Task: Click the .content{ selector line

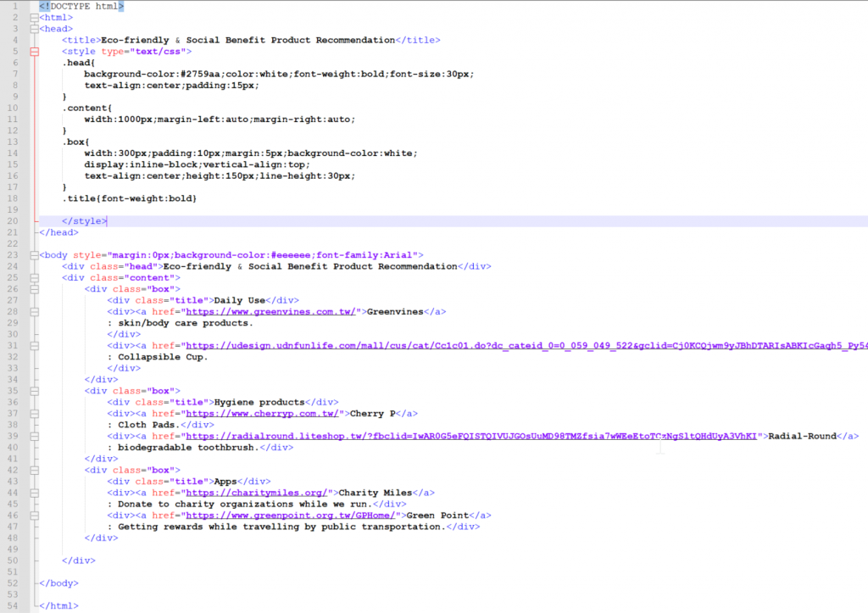Action: click(x=87, y=108)
